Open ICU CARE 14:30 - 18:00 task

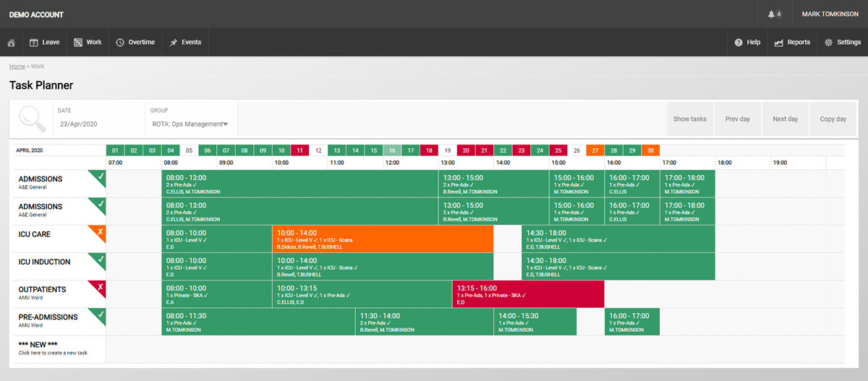tap(618, 239)
